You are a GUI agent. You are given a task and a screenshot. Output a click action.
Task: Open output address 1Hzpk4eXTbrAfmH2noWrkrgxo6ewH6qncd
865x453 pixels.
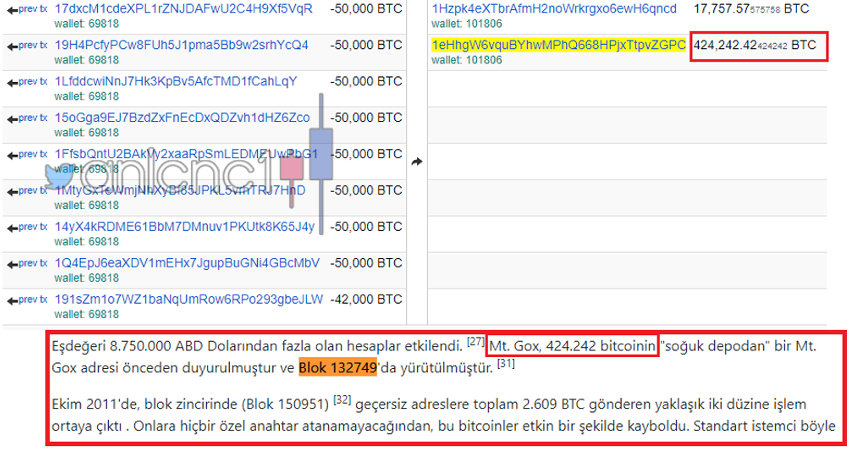click(554, 9)
